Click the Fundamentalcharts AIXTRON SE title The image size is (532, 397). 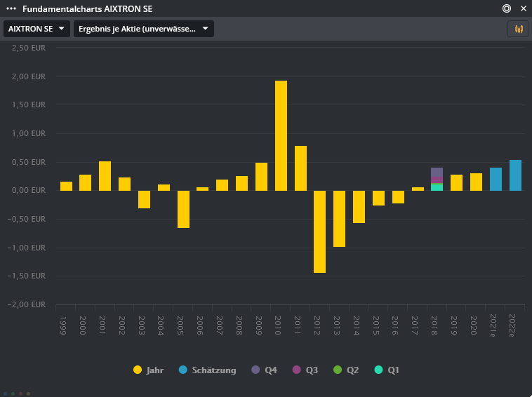tap(88, 9)
